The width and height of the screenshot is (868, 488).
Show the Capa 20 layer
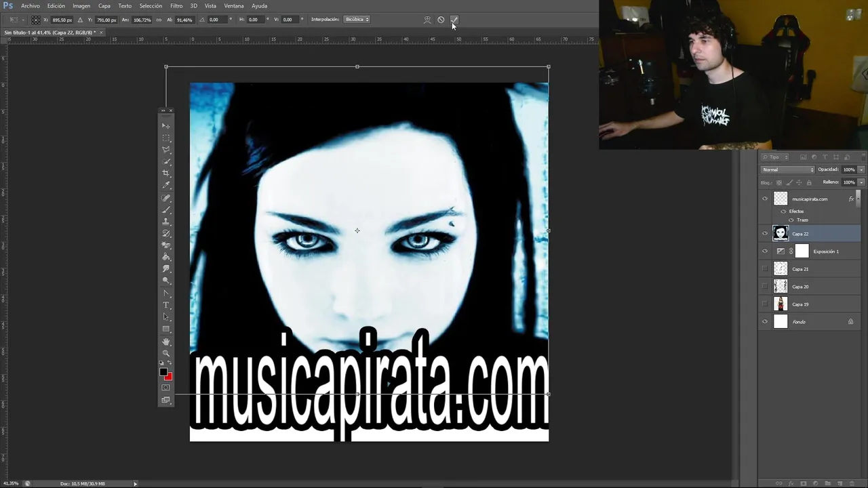765,287
